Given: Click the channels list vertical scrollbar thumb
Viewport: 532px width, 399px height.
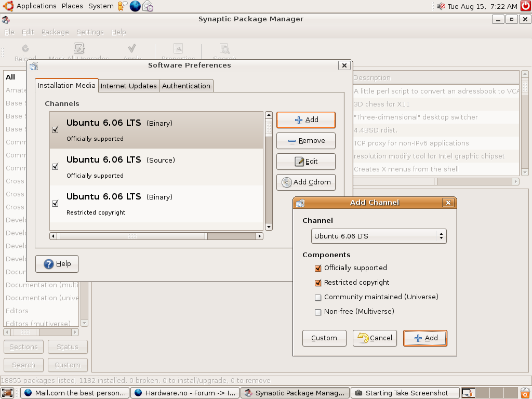Looking at the screenshot, I should pyautogui.click(x=269, y=128).
